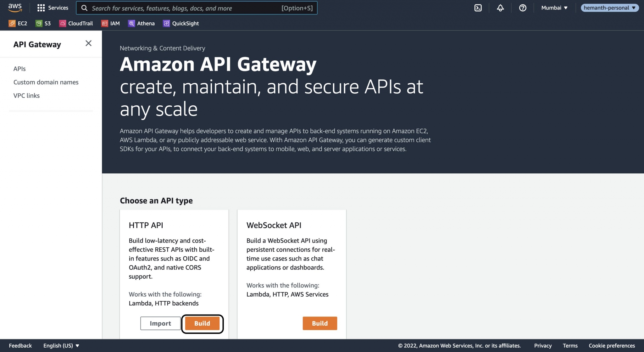Expand the hemanth-personal account menu
Image resolution: width=644 pixels, height=352 pixels.
(x=609, y=8)
